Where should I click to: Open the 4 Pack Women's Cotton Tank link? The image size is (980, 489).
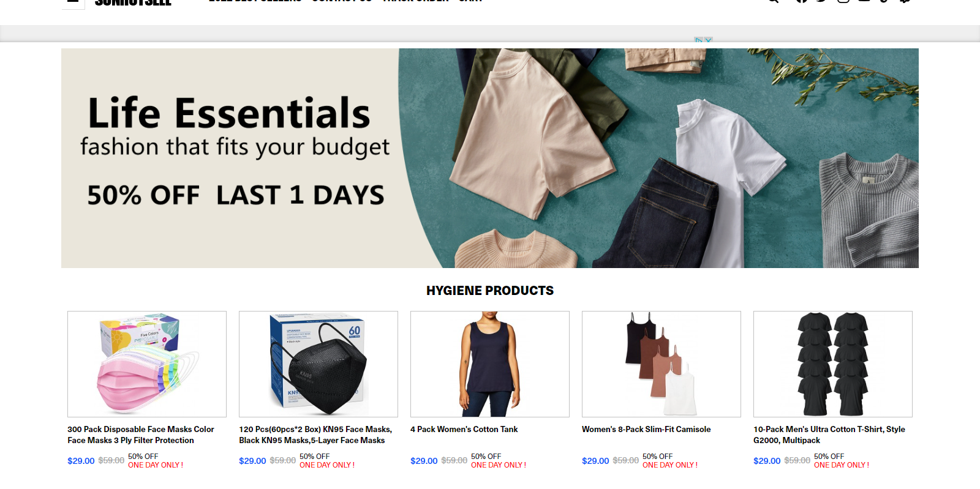point(464,429)
